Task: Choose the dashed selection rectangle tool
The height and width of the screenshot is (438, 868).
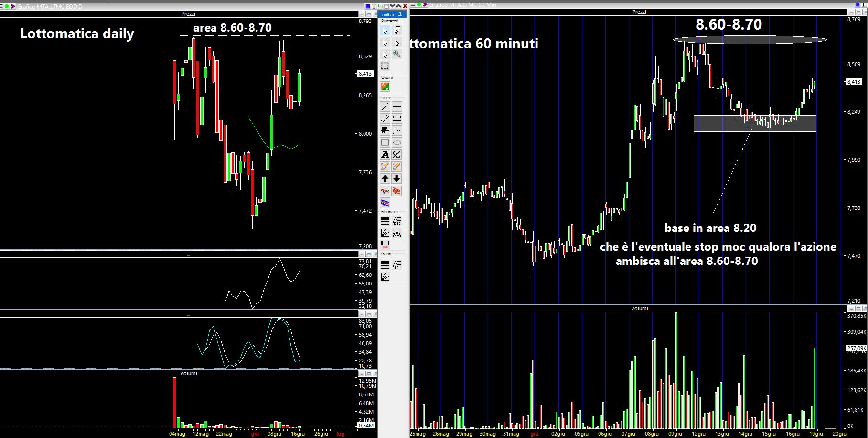Action: click(385, 66)
